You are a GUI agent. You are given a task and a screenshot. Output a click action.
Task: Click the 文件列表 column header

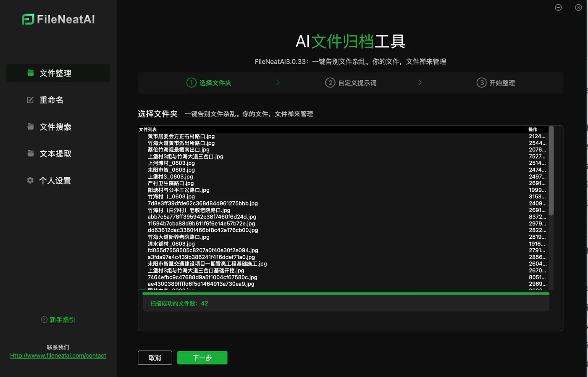[148, 129]
